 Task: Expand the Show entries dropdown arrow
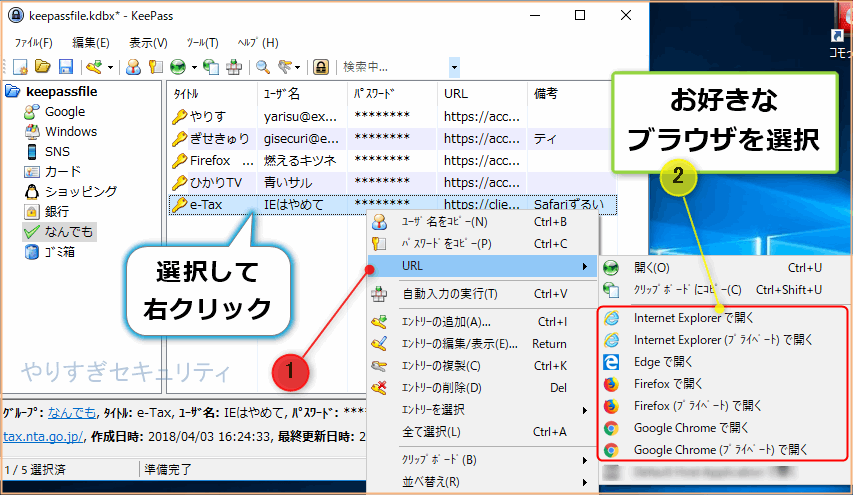[x=298, y=67]
